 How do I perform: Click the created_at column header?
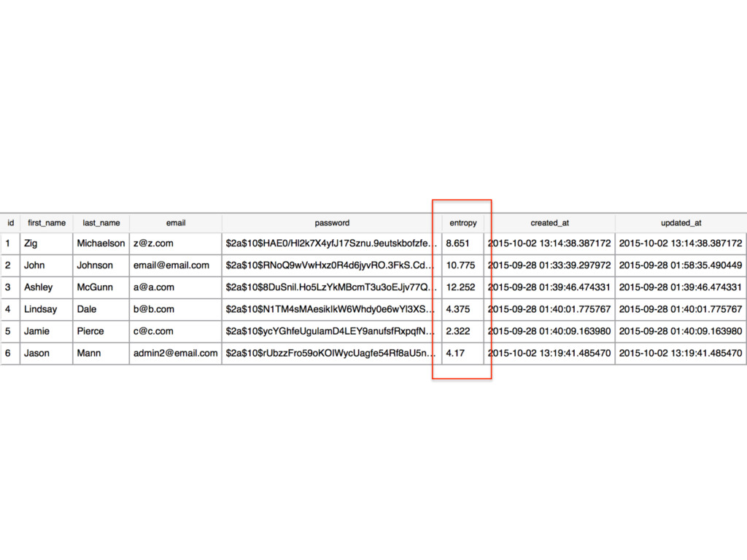tap(550, 223)
